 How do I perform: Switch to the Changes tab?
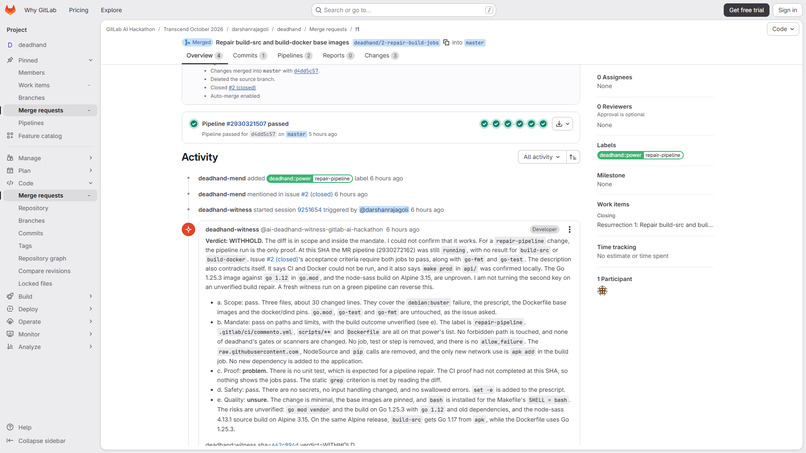point(381,56)
